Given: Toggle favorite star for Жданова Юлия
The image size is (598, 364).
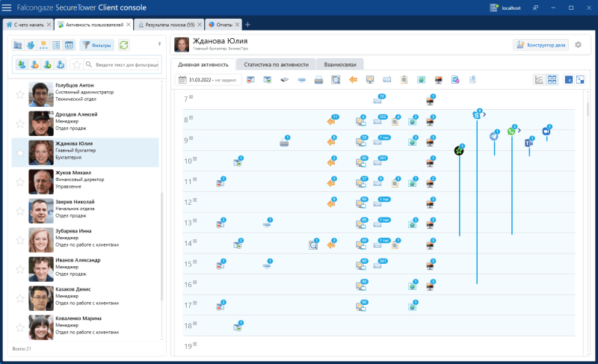Looking at the screenshot, I should click(x=20, y=152).
